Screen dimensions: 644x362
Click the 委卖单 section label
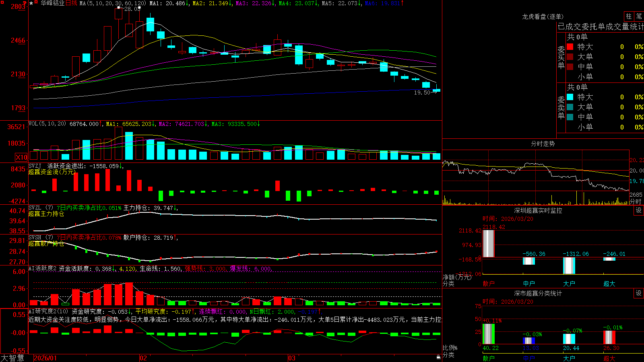[561, 107]
